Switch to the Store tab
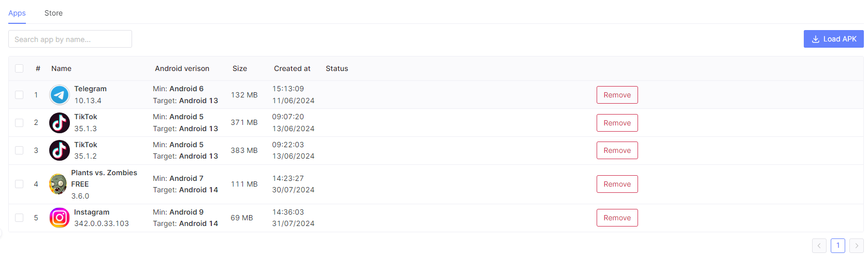868x268 pixels. [x=53, y=13]
